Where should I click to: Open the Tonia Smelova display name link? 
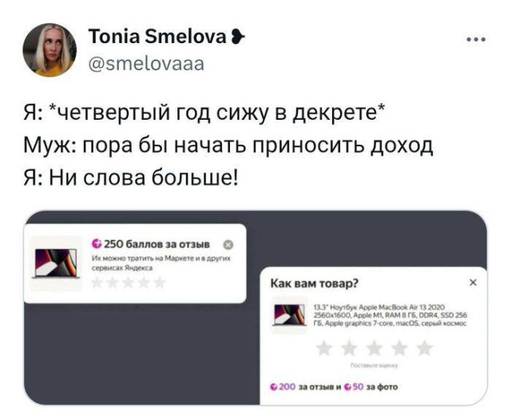point(156,38)
